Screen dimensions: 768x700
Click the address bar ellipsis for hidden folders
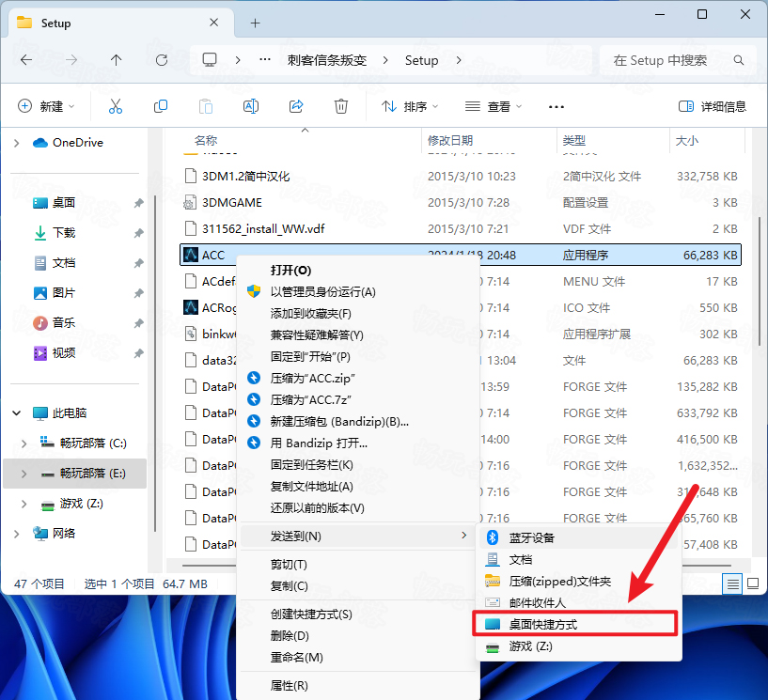point(265,60)
